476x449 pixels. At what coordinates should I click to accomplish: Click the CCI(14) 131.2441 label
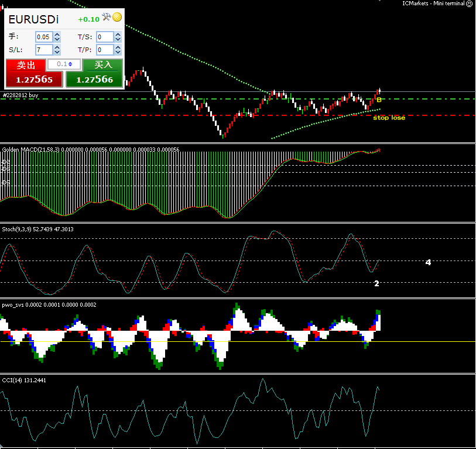24,381
